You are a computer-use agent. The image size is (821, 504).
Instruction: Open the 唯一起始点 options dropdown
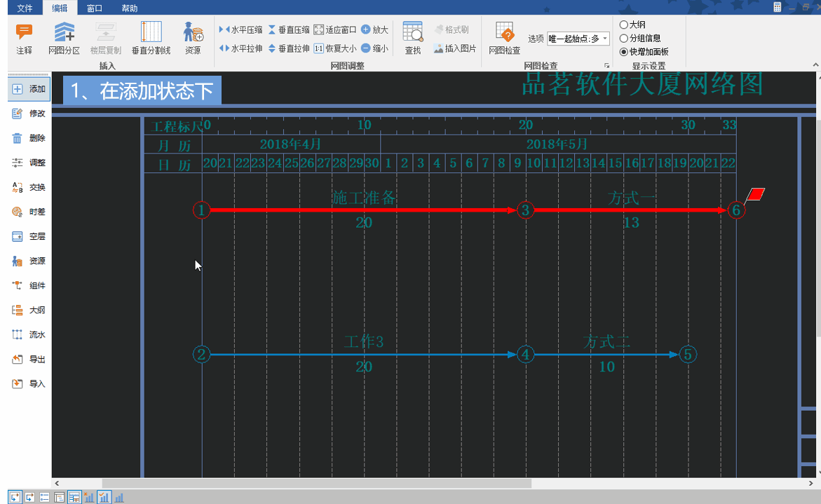pos(604,39)
